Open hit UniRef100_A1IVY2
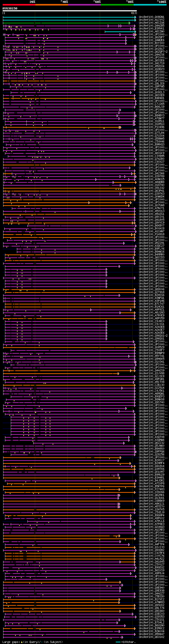The width and height of the screenshot is (169, 644). click(x=152, y=20)
